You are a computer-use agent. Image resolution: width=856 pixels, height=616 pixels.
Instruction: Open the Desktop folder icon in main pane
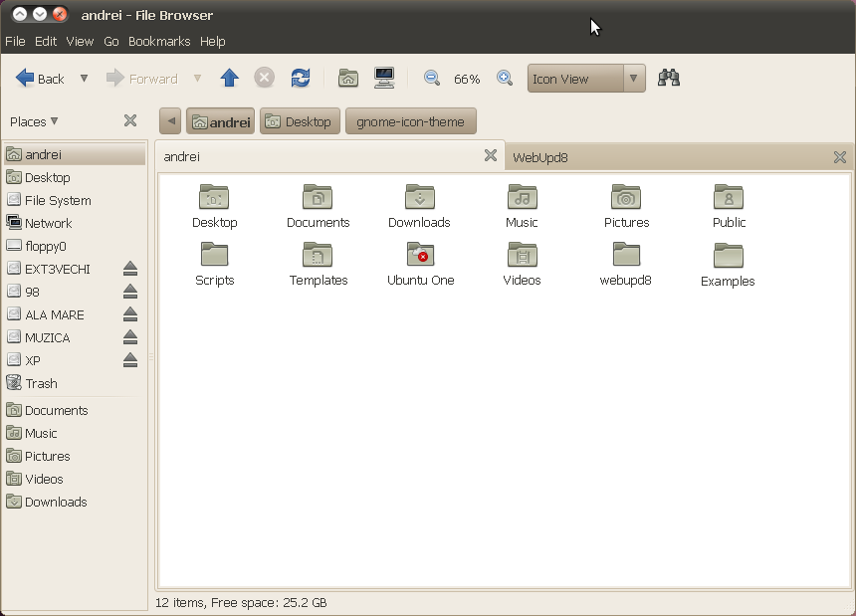coord(214,197)
